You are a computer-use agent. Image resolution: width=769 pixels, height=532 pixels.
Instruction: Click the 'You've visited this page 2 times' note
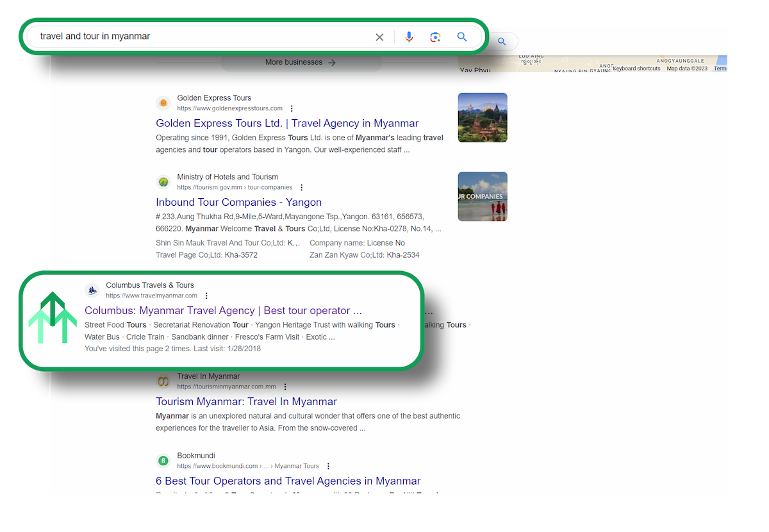click(x=172, y=349)
